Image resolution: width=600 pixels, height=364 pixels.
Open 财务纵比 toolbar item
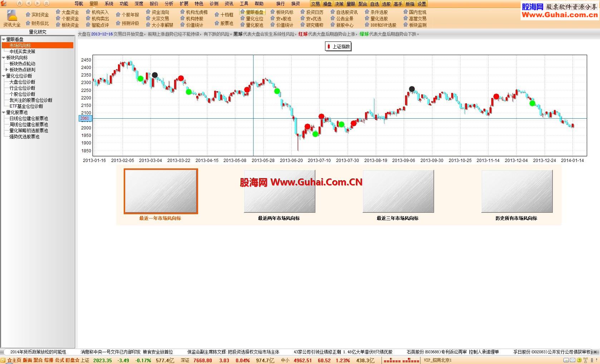pyautogui.click(x=37, y=23)
